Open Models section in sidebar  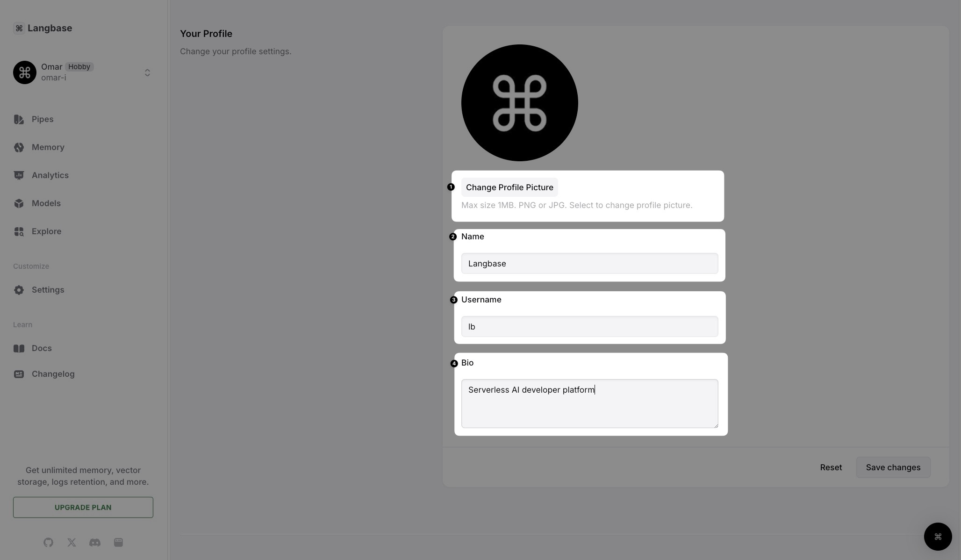[x=46, y=203]
